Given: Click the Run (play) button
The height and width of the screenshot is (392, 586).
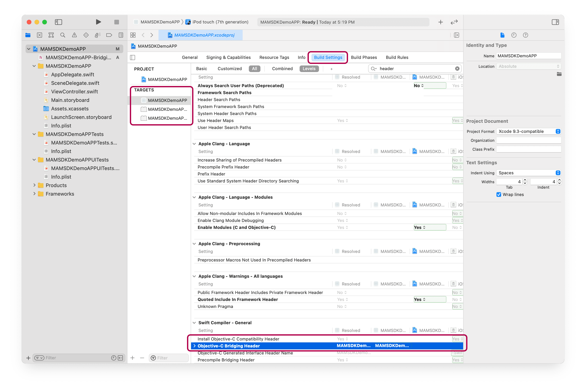Looking at the screenshot, I should click(98, 22).
